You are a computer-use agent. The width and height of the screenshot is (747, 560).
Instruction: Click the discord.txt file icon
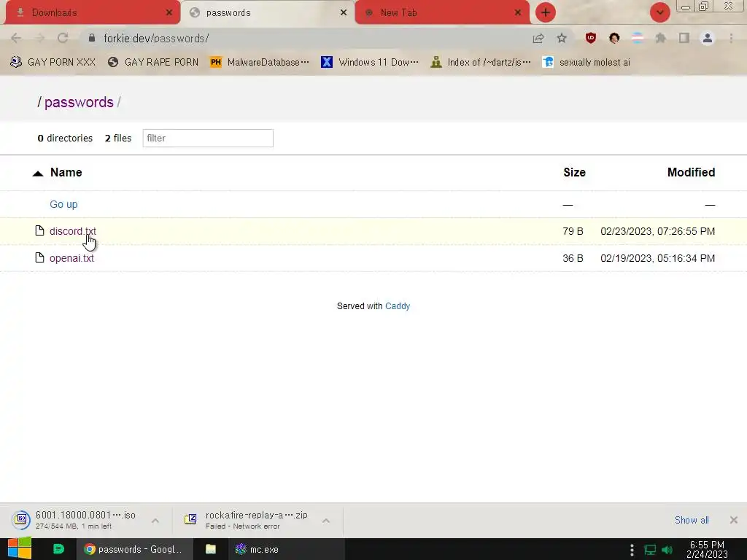coord(40,231)
